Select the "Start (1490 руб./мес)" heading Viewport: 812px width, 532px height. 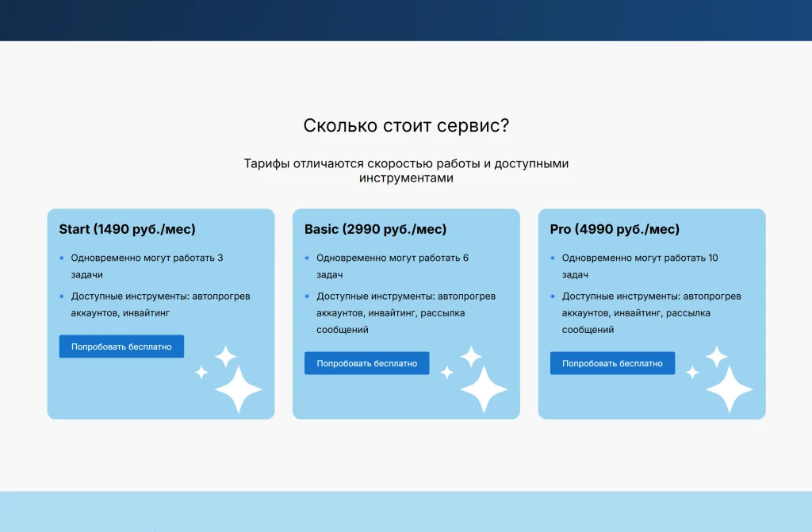pyautogui.click(x=128, y=229)
